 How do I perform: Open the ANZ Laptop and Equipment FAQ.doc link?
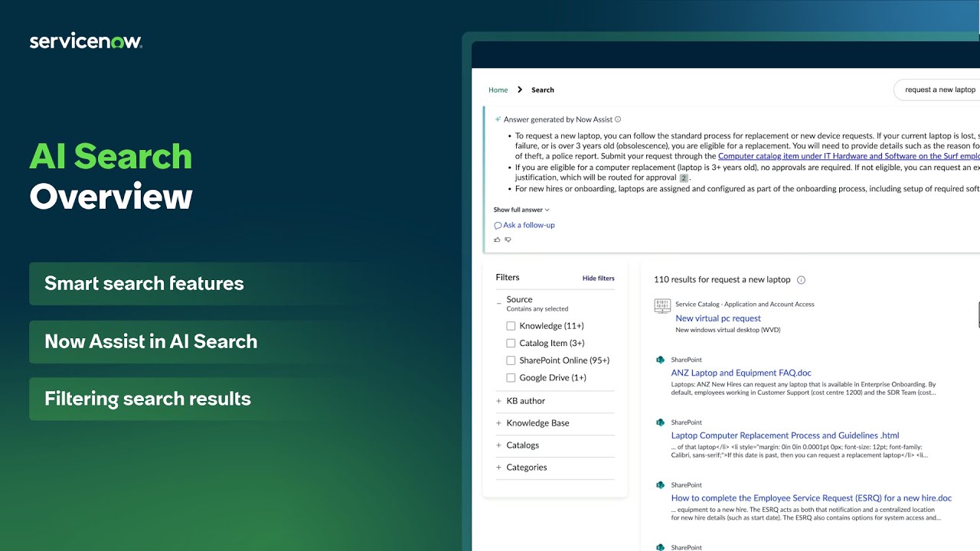[740, 373]
